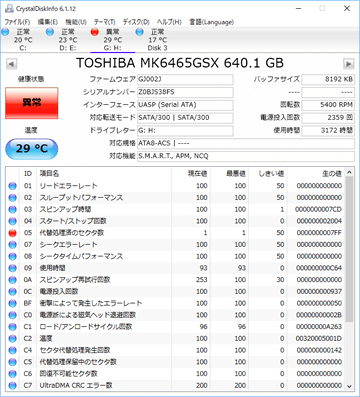
Task: Click the blue orb for UltraDMA CRC row
Action: pos(13,386)
